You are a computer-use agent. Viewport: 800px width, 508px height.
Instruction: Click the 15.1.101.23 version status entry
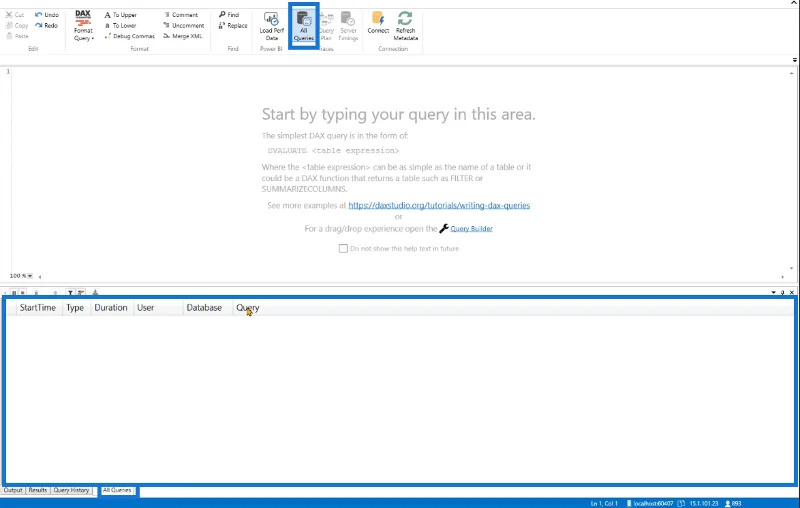[699, 503]
